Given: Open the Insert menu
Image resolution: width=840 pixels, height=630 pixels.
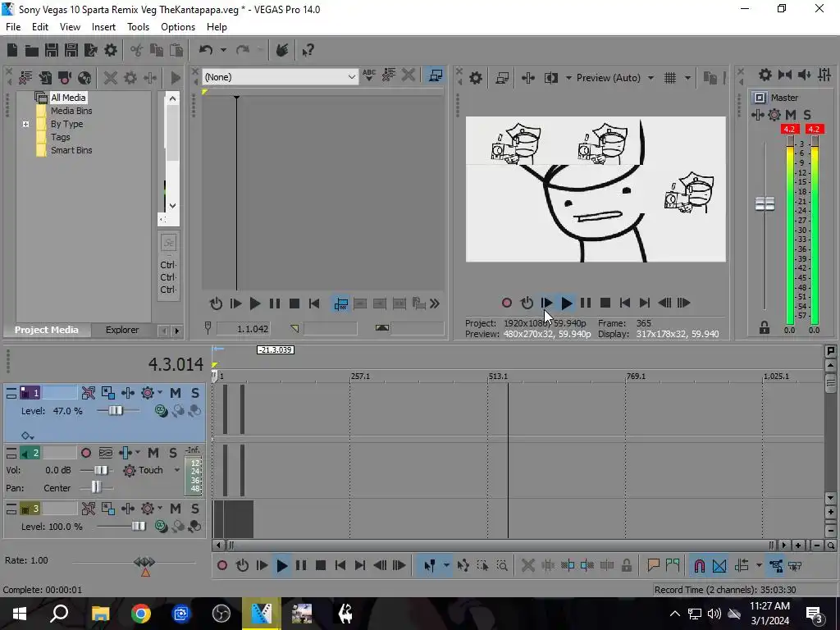Looking at the screenshot, I should [103, 27].
